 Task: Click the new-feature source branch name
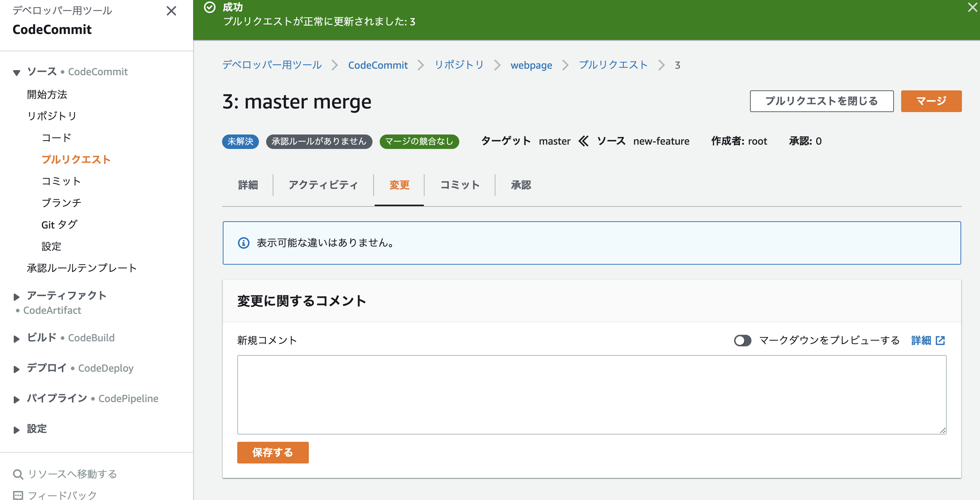[661, 141]
